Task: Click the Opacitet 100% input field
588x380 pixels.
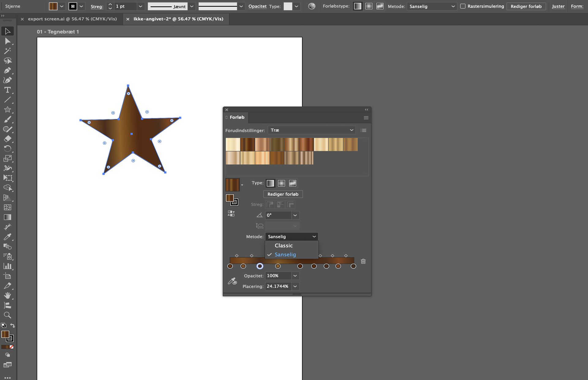Action: [x=277, y=276]
